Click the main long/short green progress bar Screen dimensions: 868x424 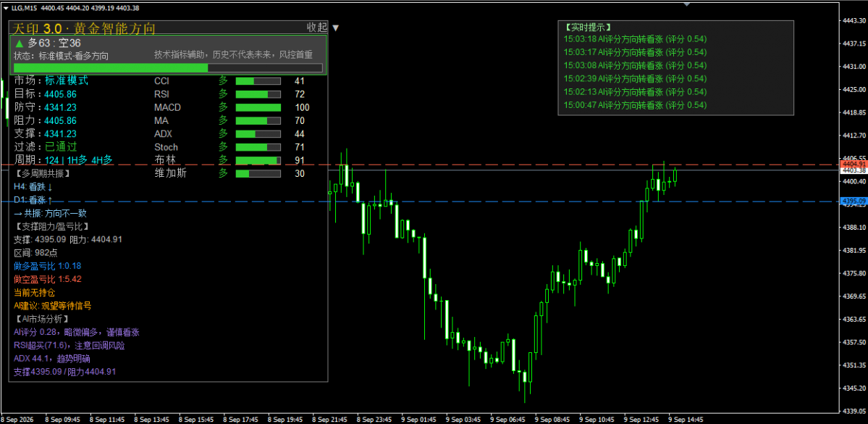point(168,67)
